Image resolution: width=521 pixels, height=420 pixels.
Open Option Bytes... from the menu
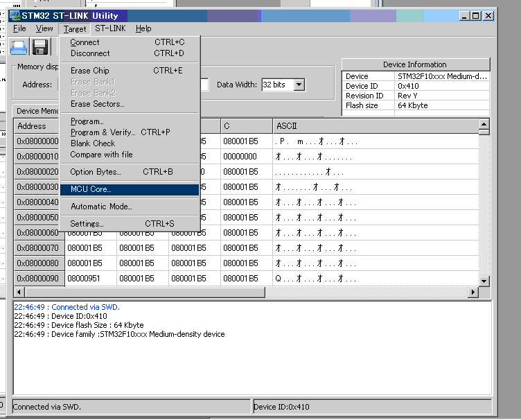point(130,172)
